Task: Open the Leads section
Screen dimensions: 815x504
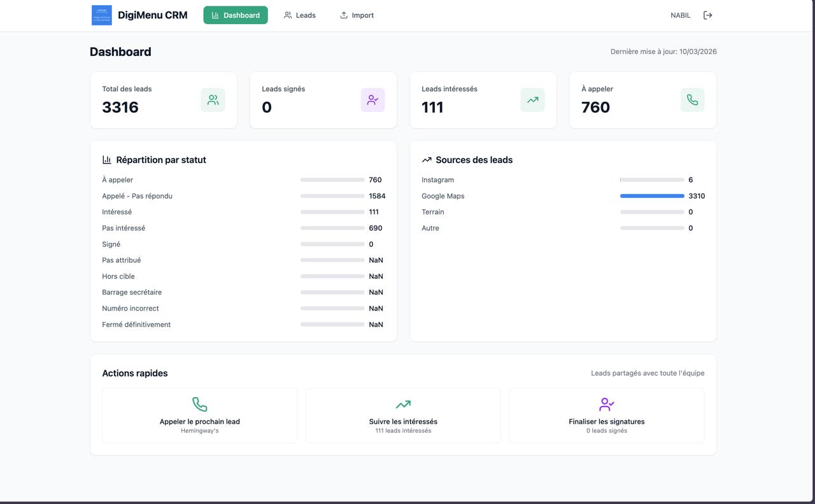Action: [299, 15]
